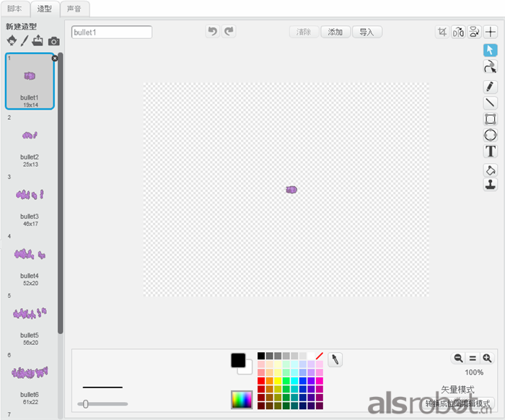Click the white background color box
This screenshot has width=505, height=420.
tap(247, 368)
